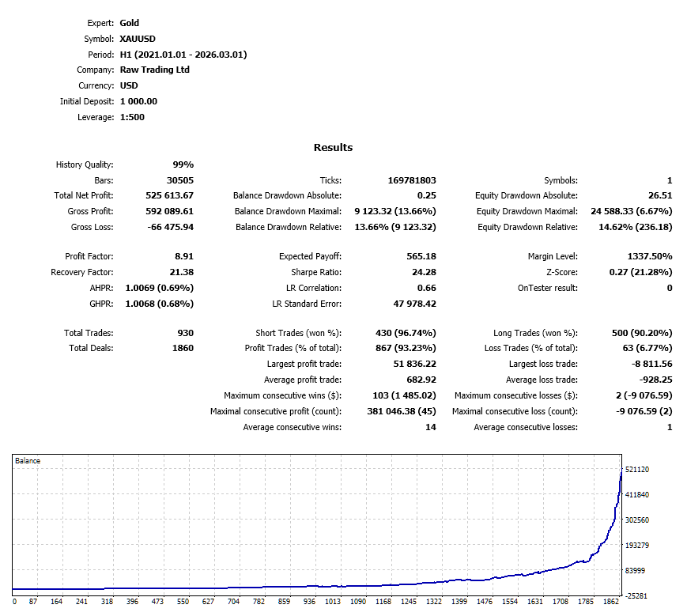Select the Total Trades count 930
The height and width of the screenshot is (616, 687).
point(185,333)
